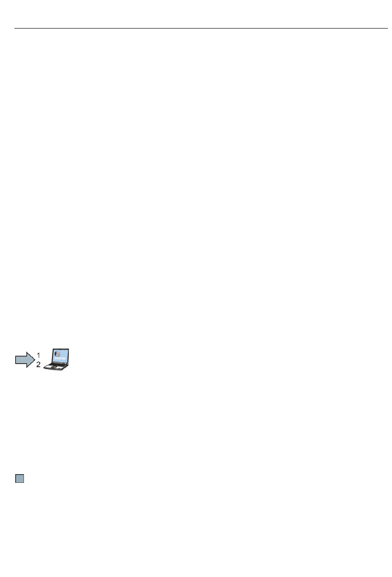392x577 pixels.
Task: Click the laptop's black screen bezel
Action: click(x=61, y=349)
